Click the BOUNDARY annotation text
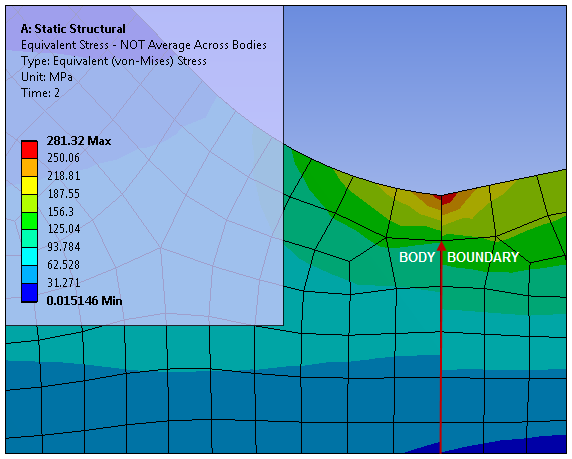This screenshot has height=459, width=572. click(x=483, y=257)
